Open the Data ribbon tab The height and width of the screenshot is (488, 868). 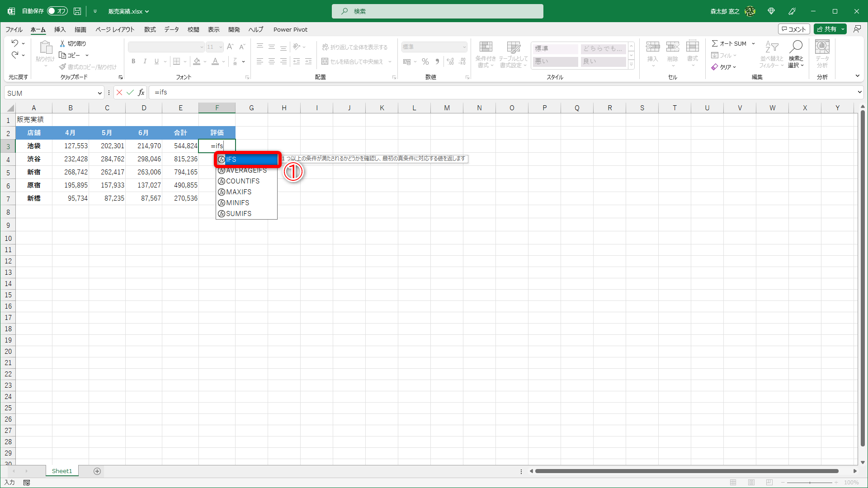tap(171, 29)
